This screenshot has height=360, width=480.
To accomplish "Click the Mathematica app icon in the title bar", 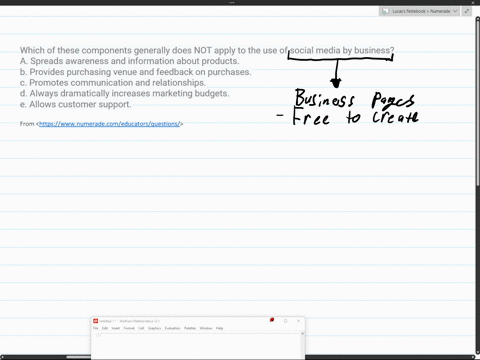I will coord(95,321).
